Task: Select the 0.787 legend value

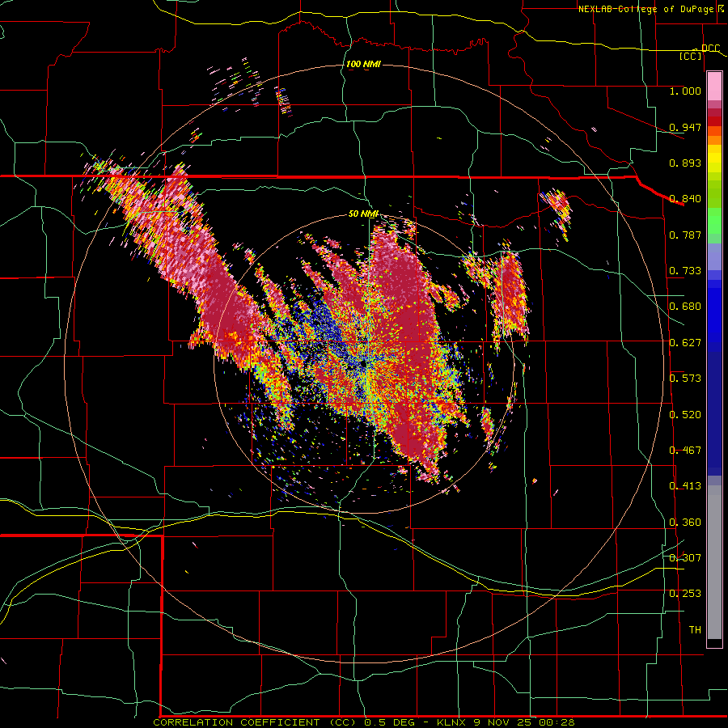Action: [x=685, y=235]
